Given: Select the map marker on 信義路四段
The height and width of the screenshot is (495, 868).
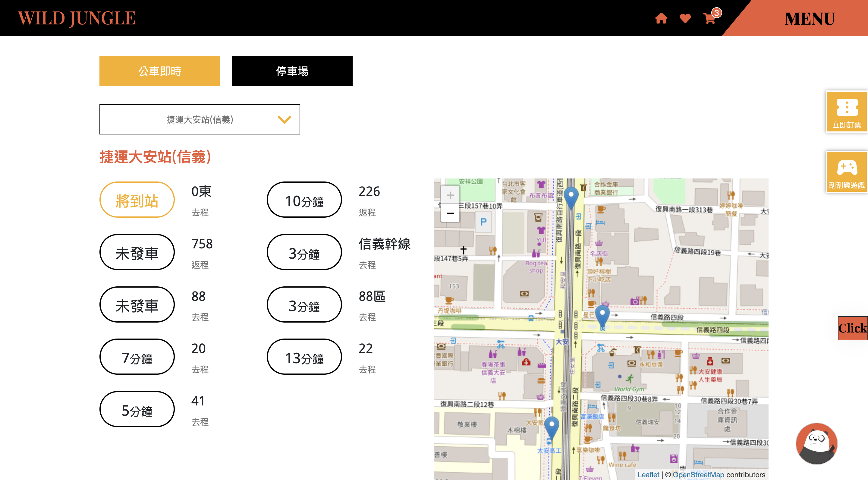Looking at the screenshot, I should coord(602,316).
